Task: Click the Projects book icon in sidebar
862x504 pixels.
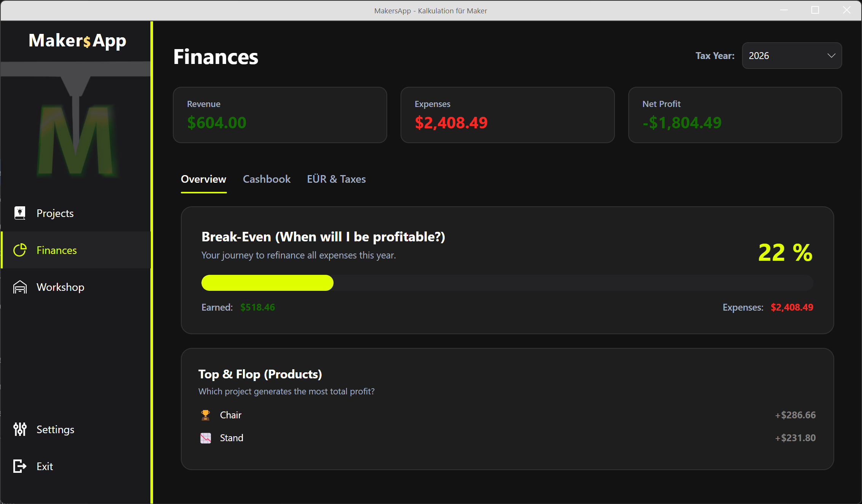Action: [x=20, y=213]
